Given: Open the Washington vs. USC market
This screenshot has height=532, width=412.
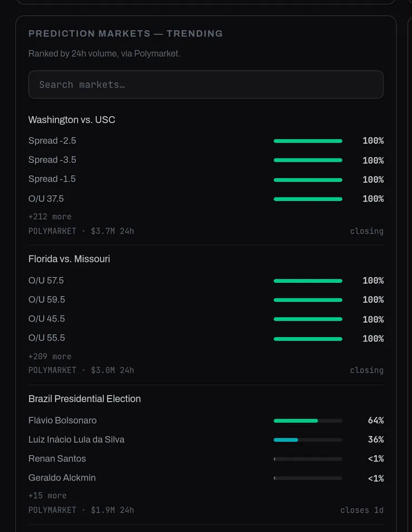Looking at the screenshot, I should pos(72,120).
